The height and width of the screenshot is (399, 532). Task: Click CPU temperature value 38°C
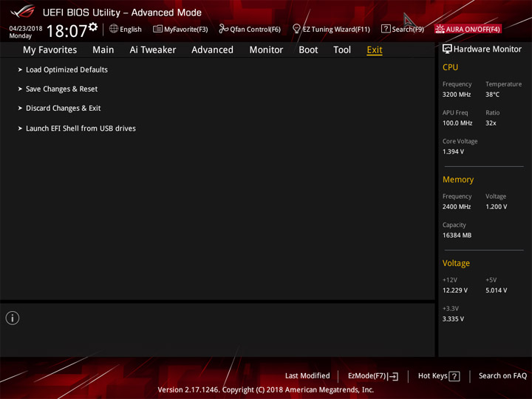pos(492,95)
